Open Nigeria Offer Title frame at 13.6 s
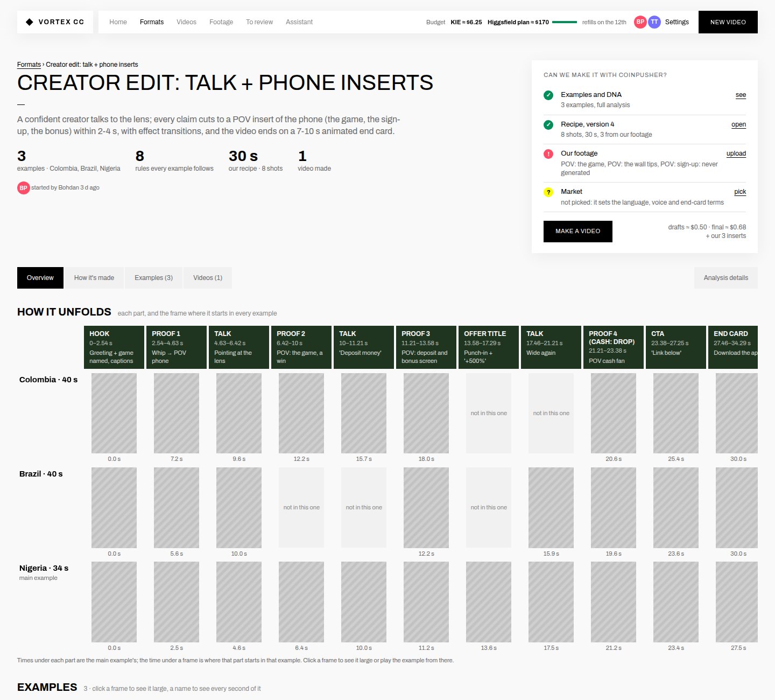Viewport: 775px width, 700px height. click(x=489, y=602)
